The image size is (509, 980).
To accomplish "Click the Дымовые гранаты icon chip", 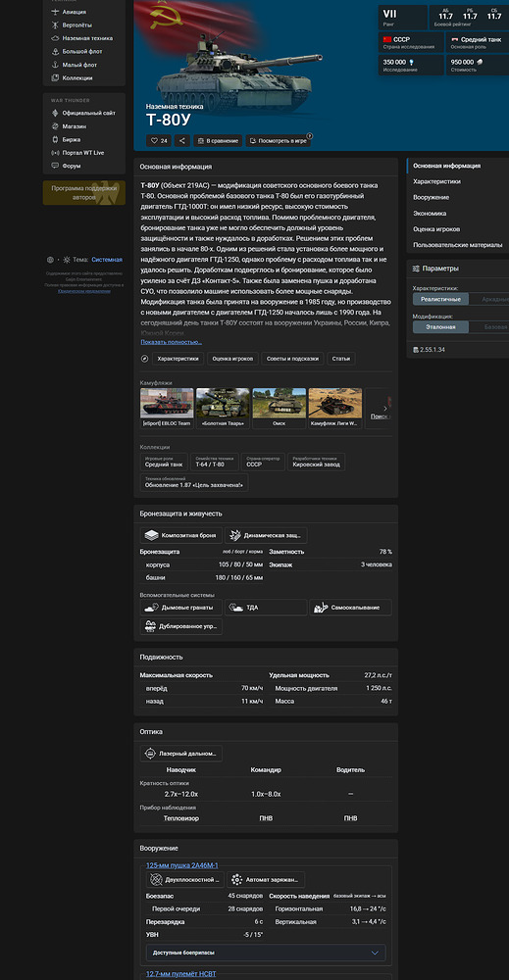I will [180, 608].
